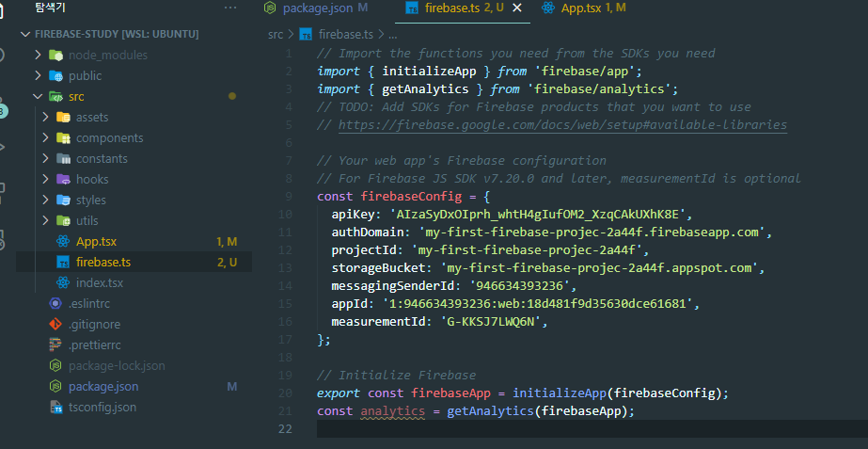This screenshot has width=868, height=449.
Task: Click the ESLint icon beside .eslintrc
Action: pyautogui.click(x=55, y=303)
